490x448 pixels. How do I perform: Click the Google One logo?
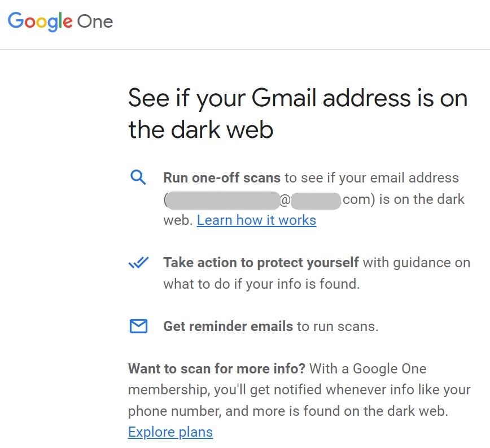click(x=60, y=21)
